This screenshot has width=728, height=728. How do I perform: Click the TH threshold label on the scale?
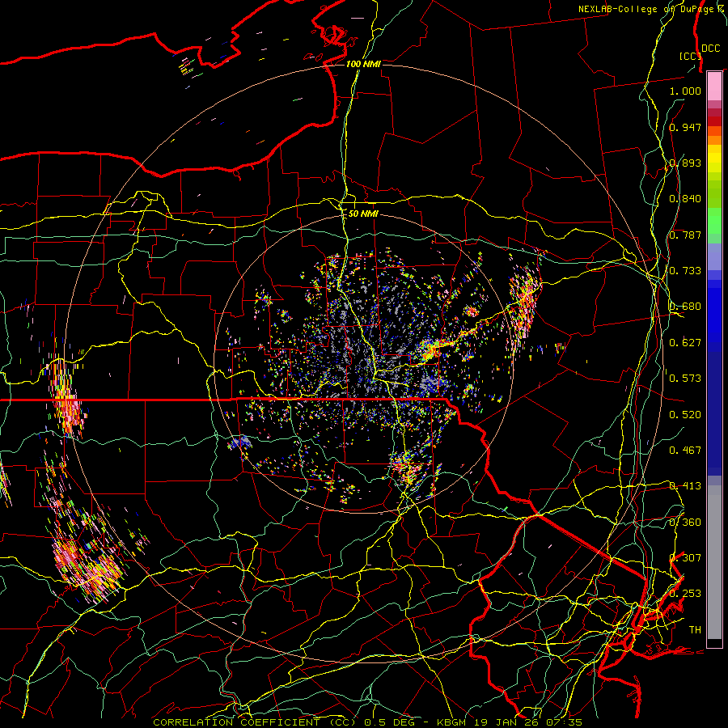(695, 630)
